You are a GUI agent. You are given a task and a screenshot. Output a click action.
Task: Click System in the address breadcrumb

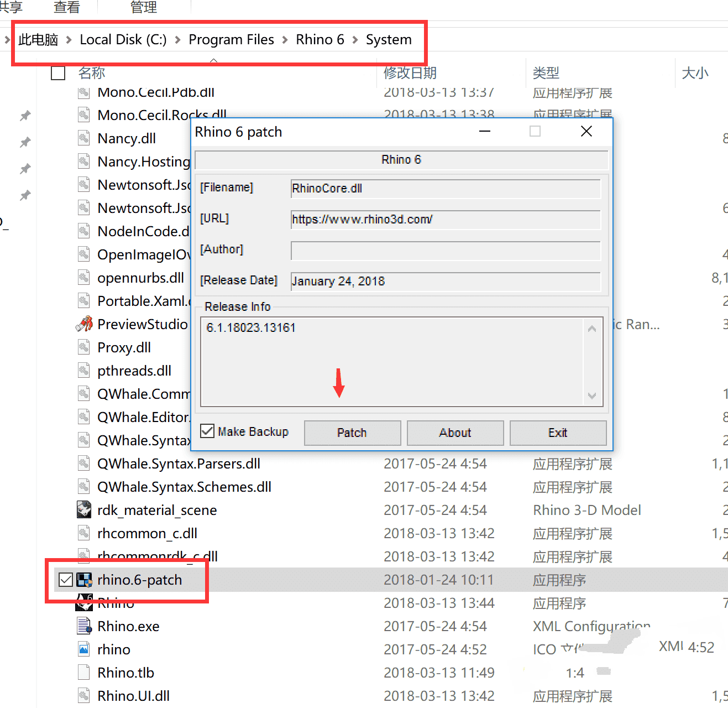389,40
